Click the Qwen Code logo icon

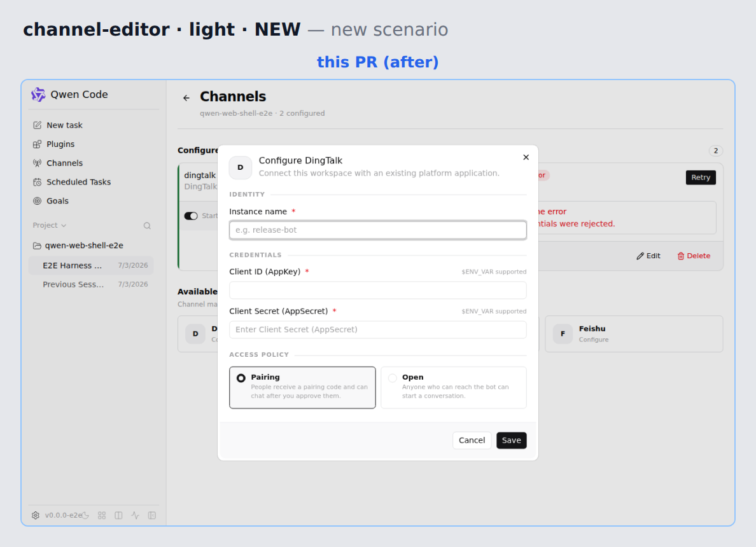[38, 95]
